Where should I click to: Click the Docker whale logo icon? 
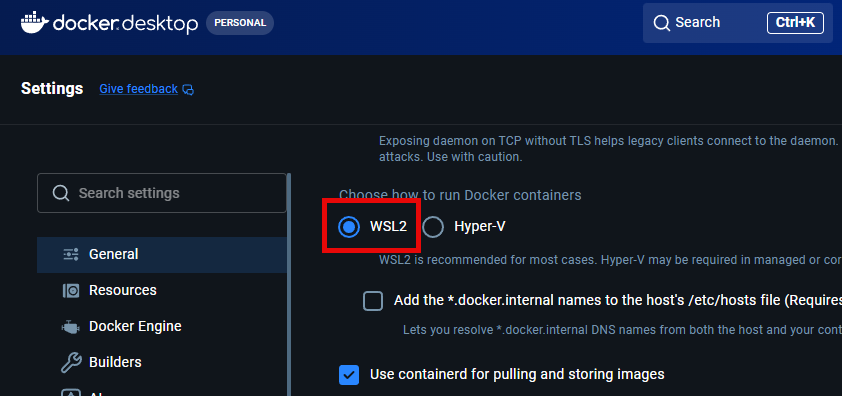pos(35,23)
